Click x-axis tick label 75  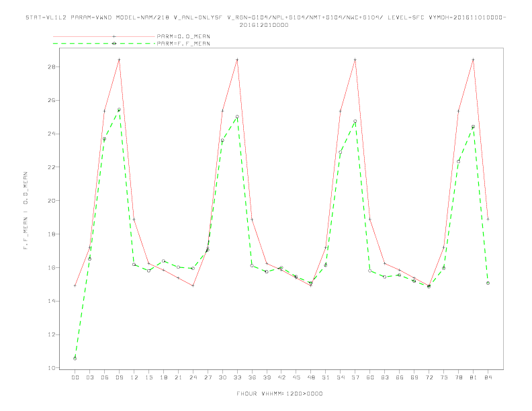pyautogui.click(x=443, y=377)
